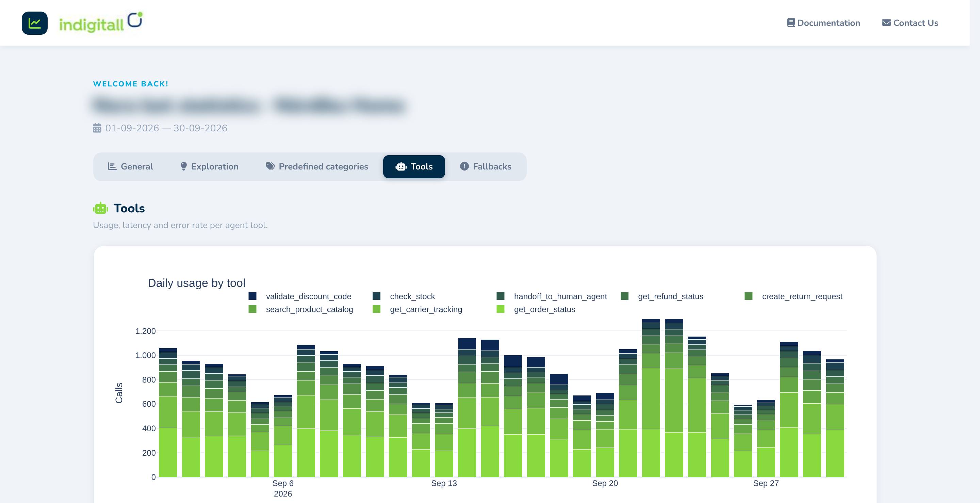This screenshot has height=503, width=980.
Task: Click the green robot icon beside Tools heading
Action: point(100,209)
